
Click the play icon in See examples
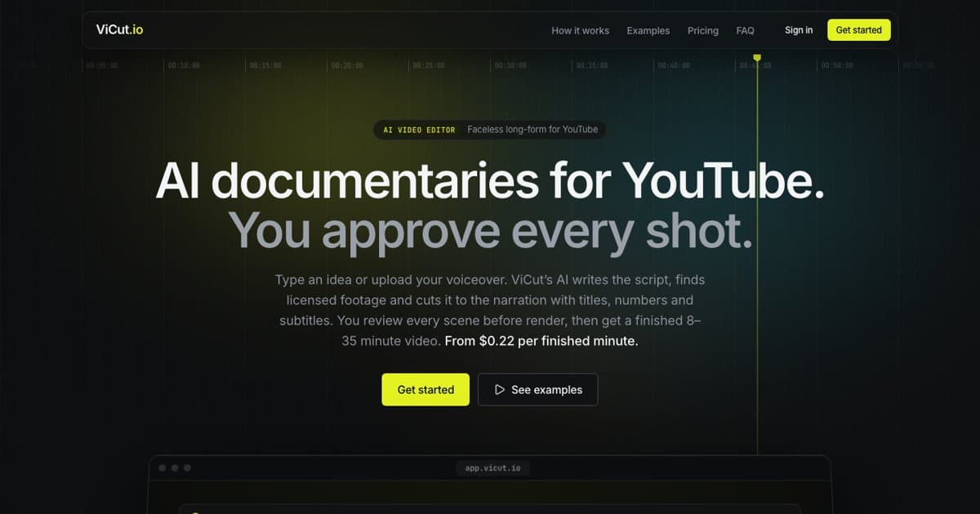point(500,390)
